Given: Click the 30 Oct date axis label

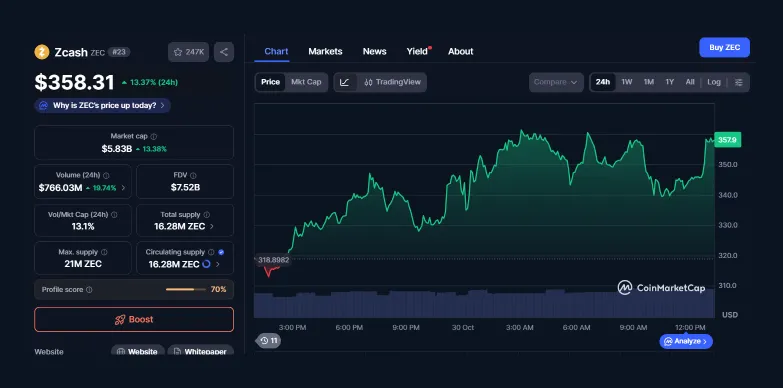Looking at the screenshot, I should click(463, 328).
